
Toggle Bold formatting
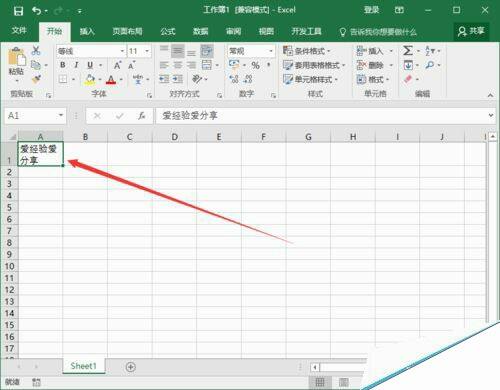tap(62, 65)
